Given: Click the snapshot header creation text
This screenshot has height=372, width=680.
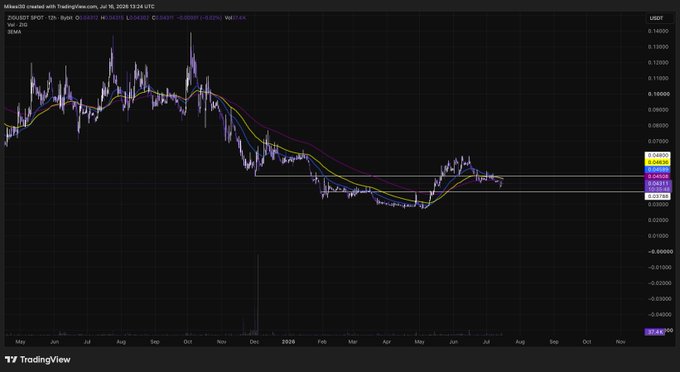Looking at the screenshot, I should (x=79, y=7).
